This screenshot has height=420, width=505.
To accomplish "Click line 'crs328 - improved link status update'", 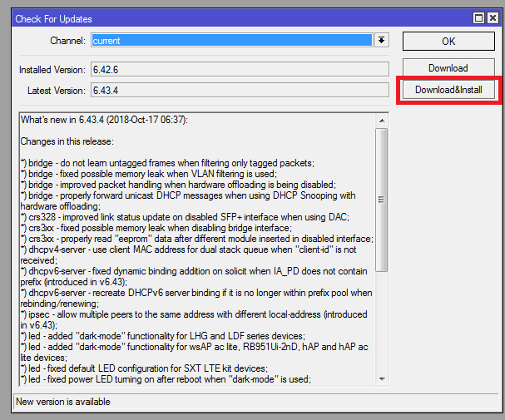I will (x=185, y=217).
